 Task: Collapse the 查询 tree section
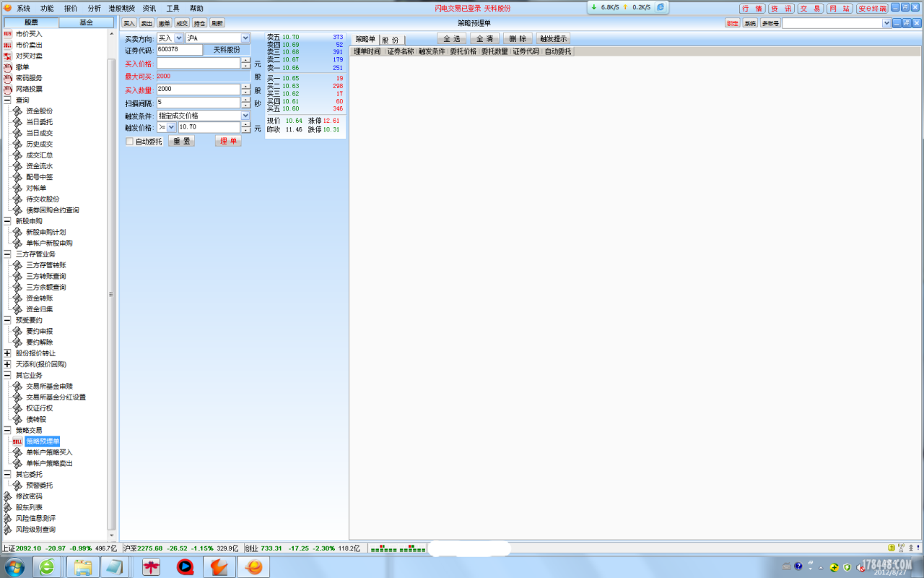(7, 100)
